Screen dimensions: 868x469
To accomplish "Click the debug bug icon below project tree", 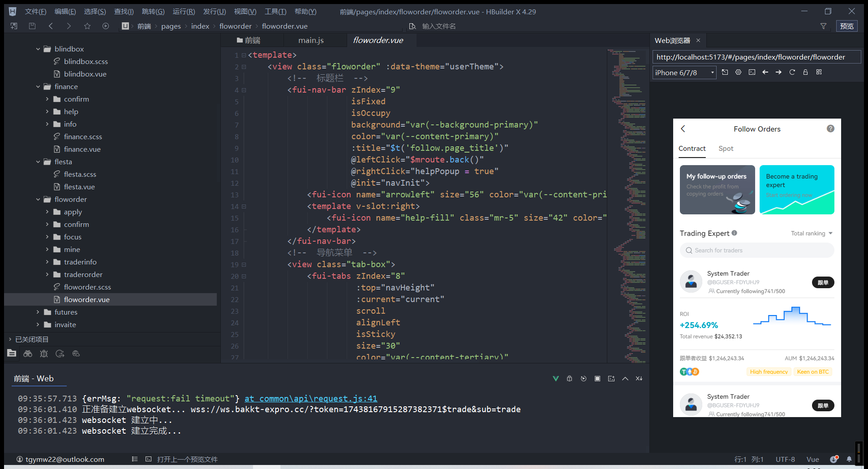I will coord(44,354).
